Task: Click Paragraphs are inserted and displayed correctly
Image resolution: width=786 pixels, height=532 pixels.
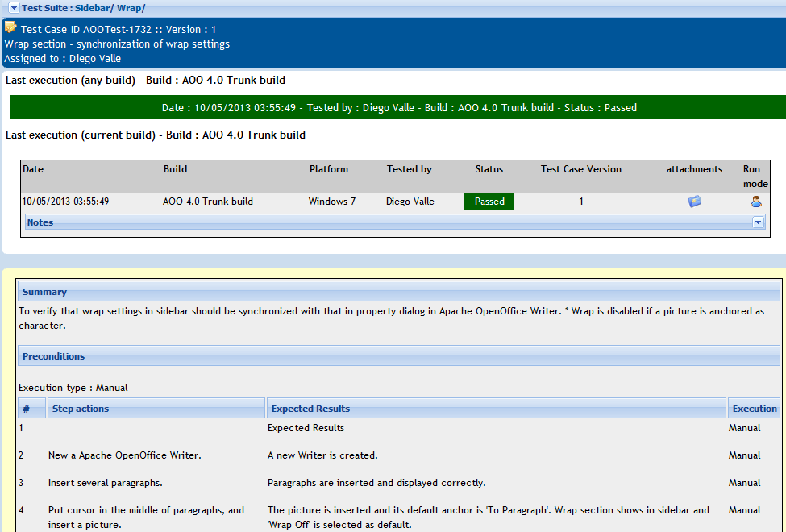Action: pos(376,483)
